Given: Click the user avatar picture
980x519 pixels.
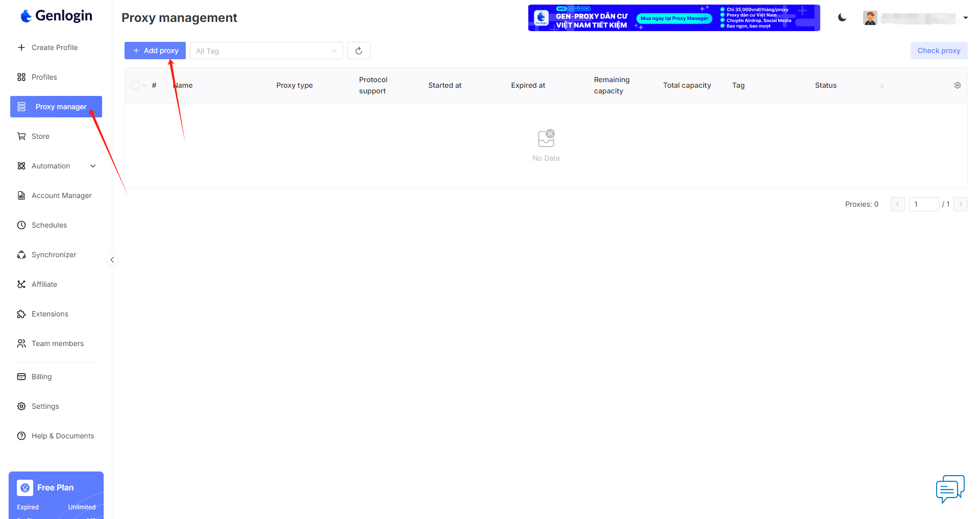Looking at the screenshot, I should pos(870,18).
